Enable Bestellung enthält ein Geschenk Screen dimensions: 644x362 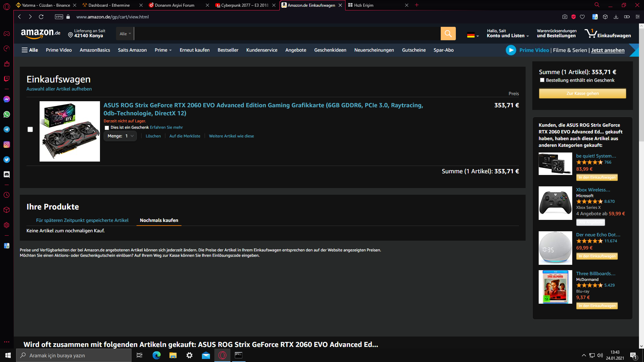pyautogui.click(x=542, y=80)
